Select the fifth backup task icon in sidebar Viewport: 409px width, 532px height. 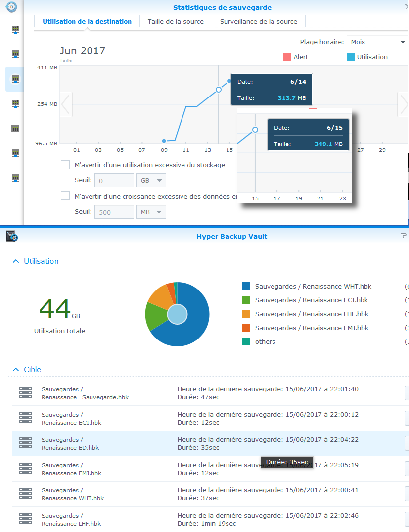tap(15, 129)
